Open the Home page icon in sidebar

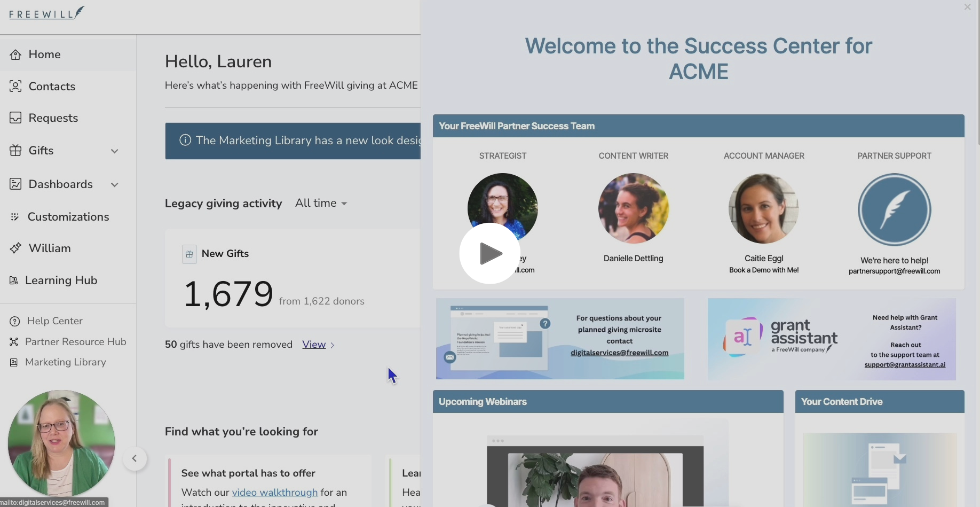pos(15,54)
